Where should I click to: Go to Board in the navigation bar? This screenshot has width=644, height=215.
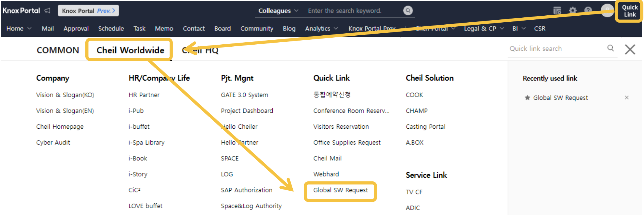(x=223, y=28)
